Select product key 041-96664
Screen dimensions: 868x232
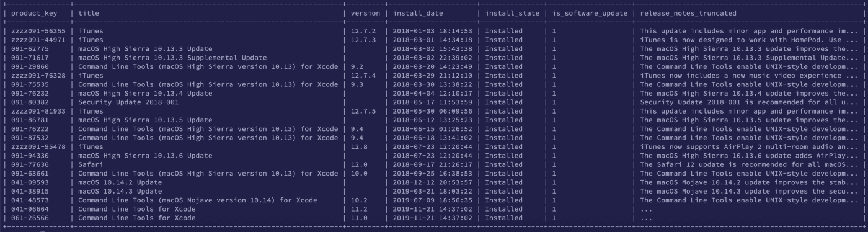[30, 209]
